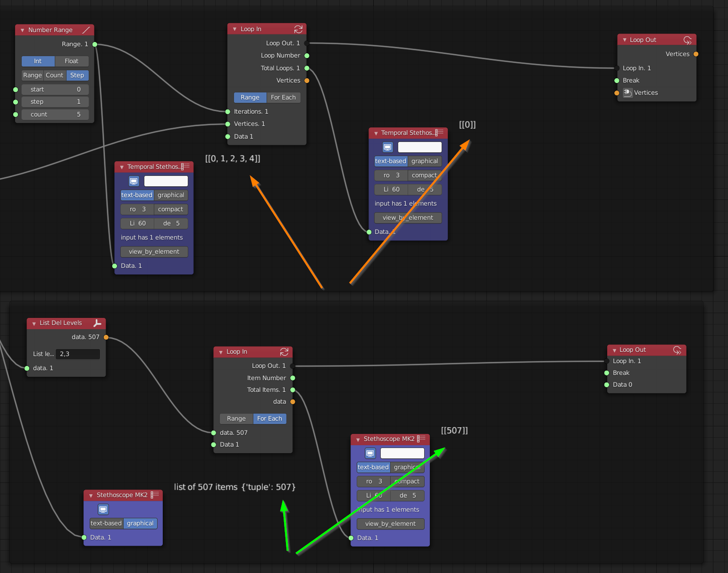
Task: Click the icon on bottom Loop Out node header
Action: [x=677, y=350]
